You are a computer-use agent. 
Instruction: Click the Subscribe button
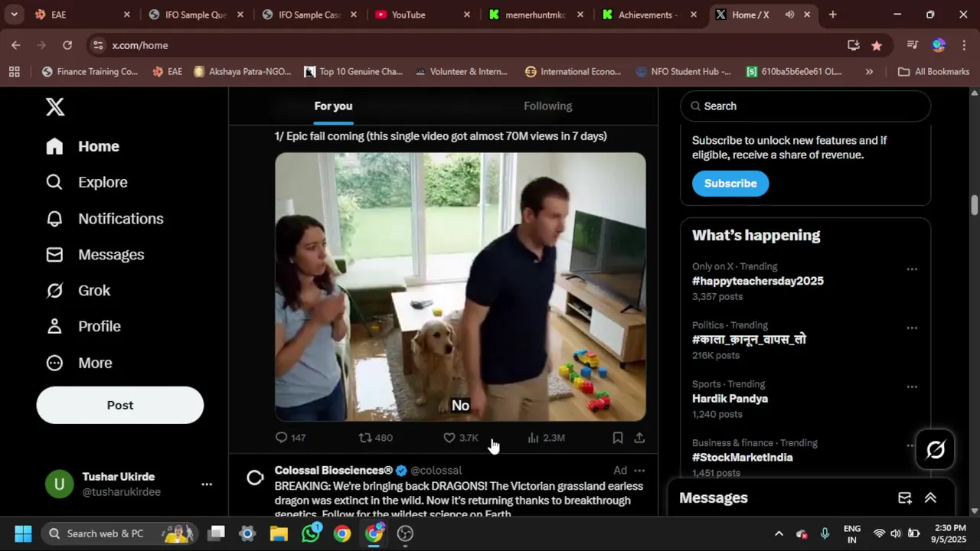click(730, 184)
